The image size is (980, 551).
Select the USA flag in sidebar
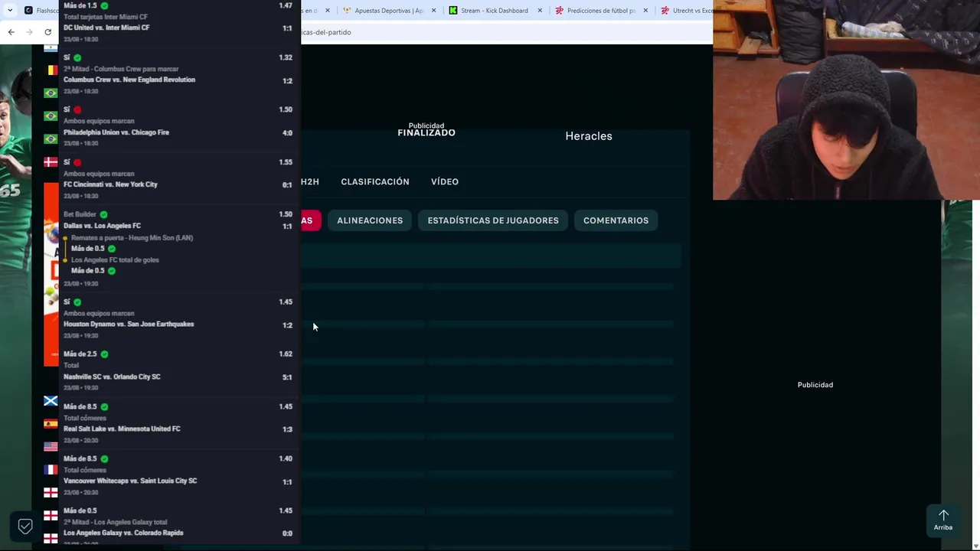[51, 447]
